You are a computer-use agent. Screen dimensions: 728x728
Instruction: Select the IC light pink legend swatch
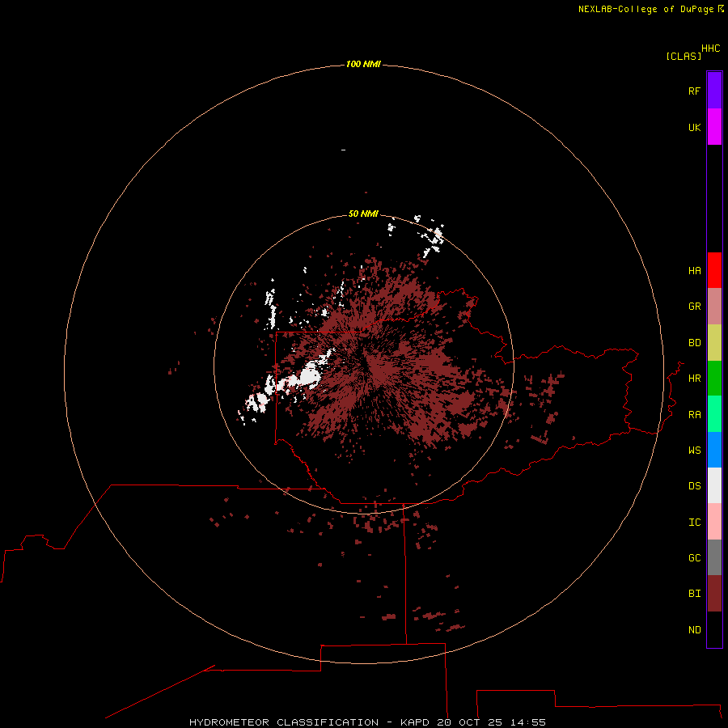click(x=714, y=522)
